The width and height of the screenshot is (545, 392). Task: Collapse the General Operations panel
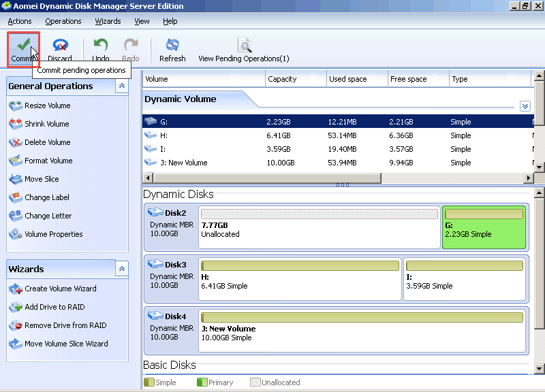[121, 86]
